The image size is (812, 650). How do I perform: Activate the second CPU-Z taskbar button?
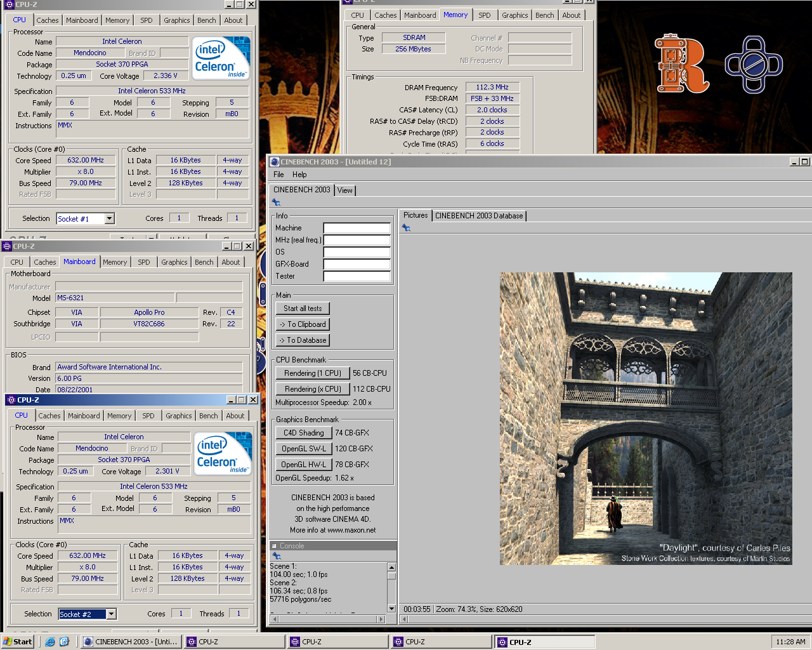(x=337, y=642)
